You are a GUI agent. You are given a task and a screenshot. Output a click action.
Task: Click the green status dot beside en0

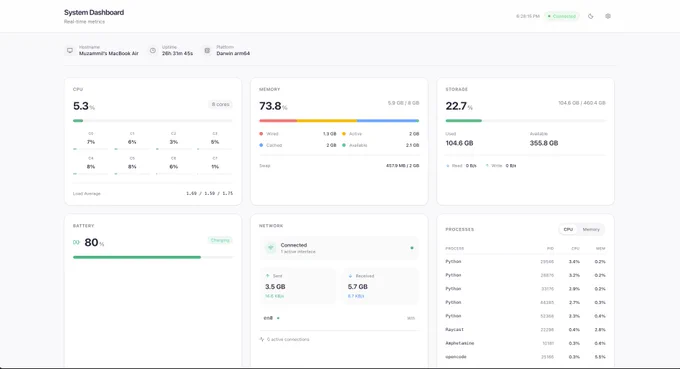click(278, 318)
